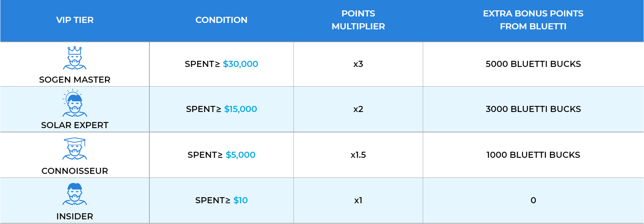Click the Solar Expert sun-halo avatar icon
The width and height of the screenshot is (644, 224).
(x=75, y=103)
